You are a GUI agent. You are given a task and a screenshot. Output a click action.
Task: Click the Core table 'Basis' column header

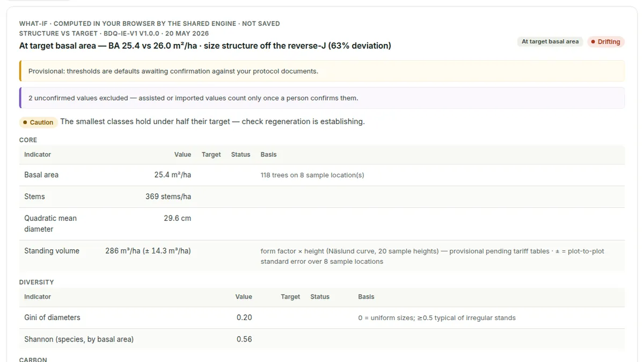(268, 154)
